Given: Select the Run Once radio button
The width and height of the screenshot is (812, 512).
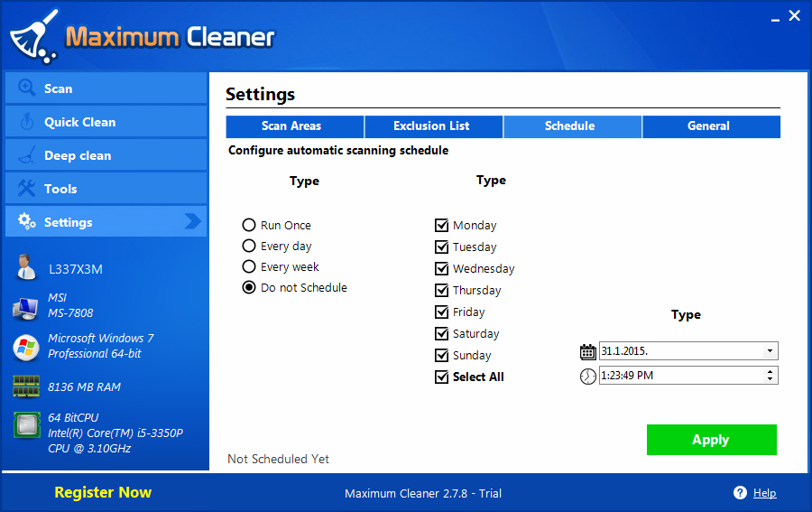Looking at the screenshot, I should point(249,225).
